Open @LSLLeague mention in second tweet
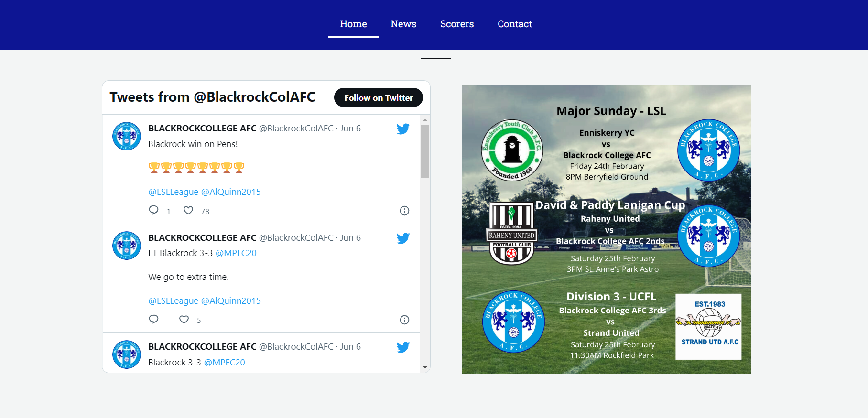The height and width of the screenshot is (418, 868). point(173,301)
